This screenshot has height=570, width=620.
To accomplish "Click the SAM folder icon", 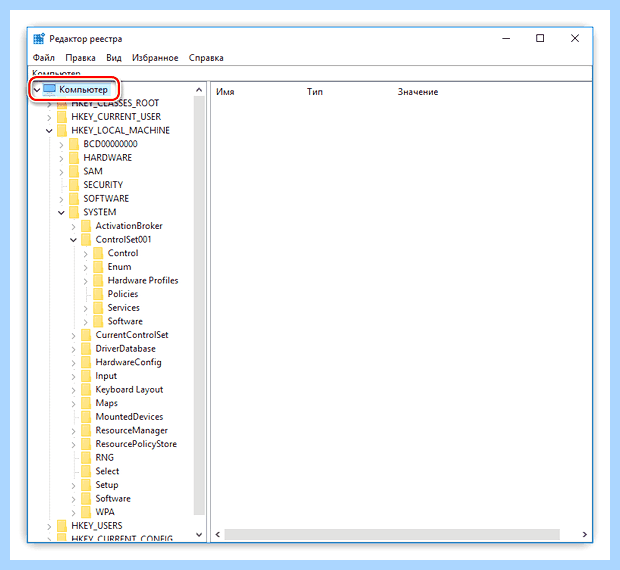I will click(x=74, y=172).
